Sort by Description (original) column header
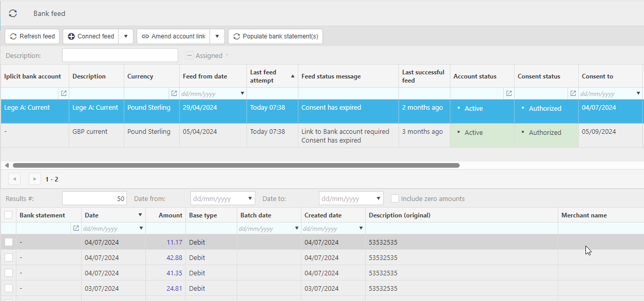 coord(462,215)
